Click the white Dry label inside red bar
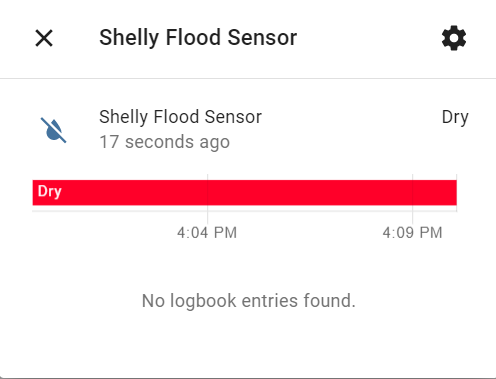This screenshot has height=379, width=496. pos(50,191)
